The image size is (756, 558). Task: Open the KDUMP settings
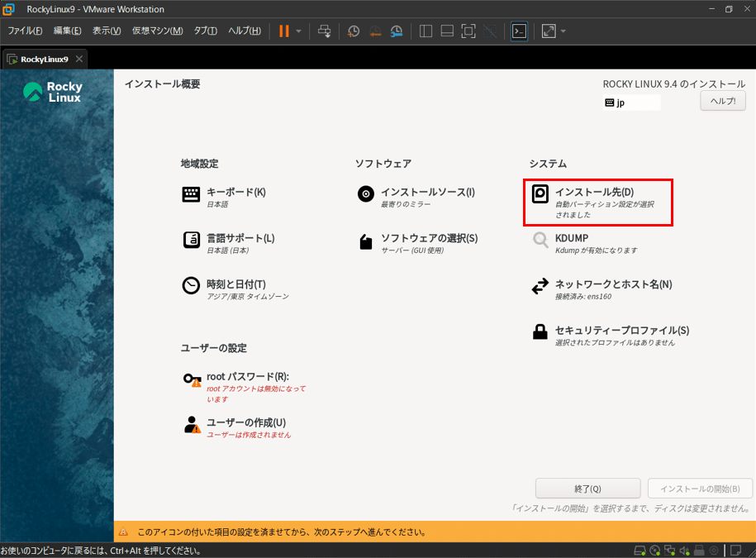(584, 243)
